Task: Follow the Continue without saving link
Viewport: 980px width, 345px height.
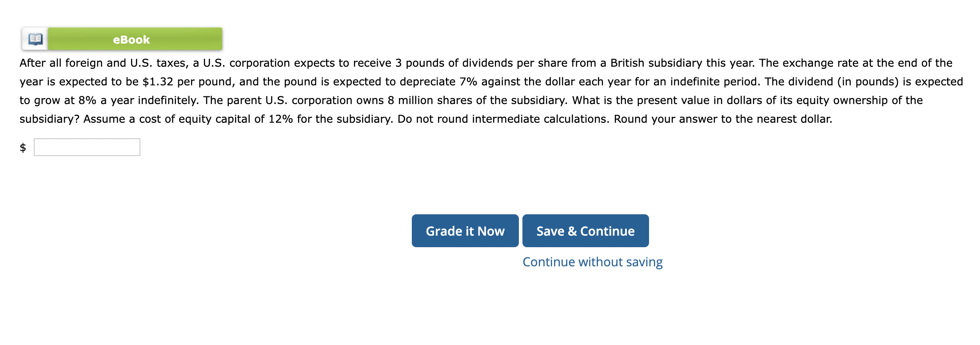Action: coord(593,262)
